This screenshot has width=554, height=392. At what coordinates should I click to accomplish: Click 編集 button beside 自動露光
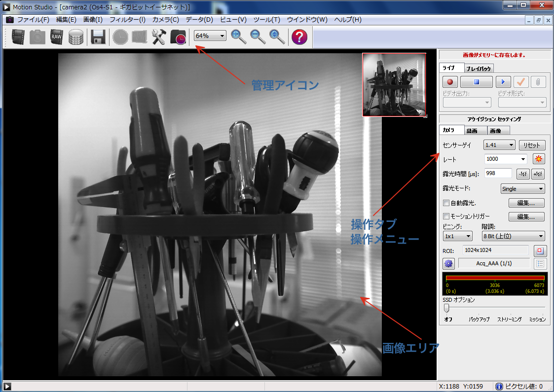[526, 203]
